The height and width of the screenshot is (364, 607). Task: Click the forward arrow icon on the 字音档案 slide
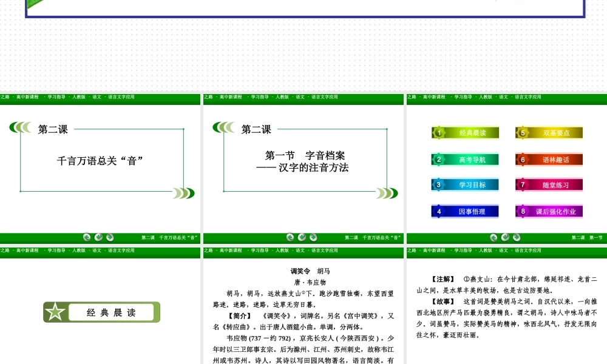(x=313, y=237)
